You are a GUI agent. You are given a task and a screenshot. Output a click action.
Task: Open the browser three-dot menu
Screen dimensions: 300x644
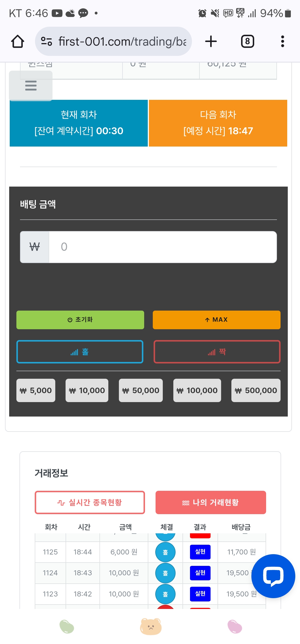point(282,41)
